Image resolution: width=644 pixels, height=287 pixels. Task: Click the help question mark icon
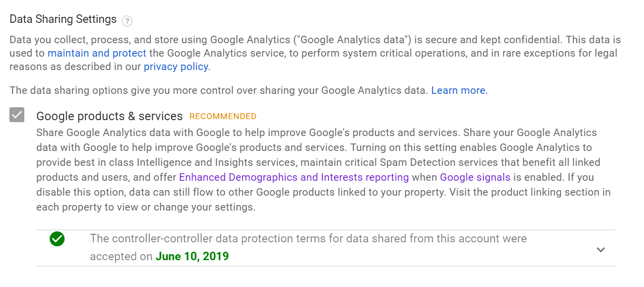click(127, 21)
